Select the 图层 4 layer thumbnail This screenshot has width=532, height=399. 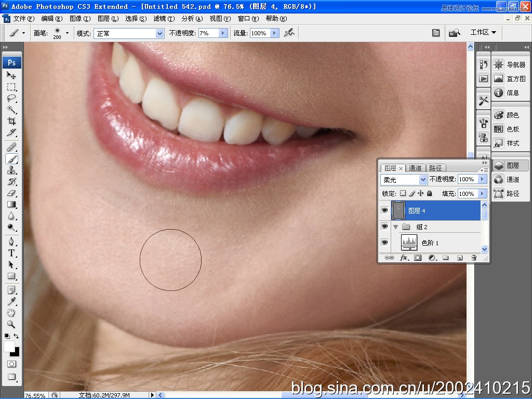(x=398, y=210)
